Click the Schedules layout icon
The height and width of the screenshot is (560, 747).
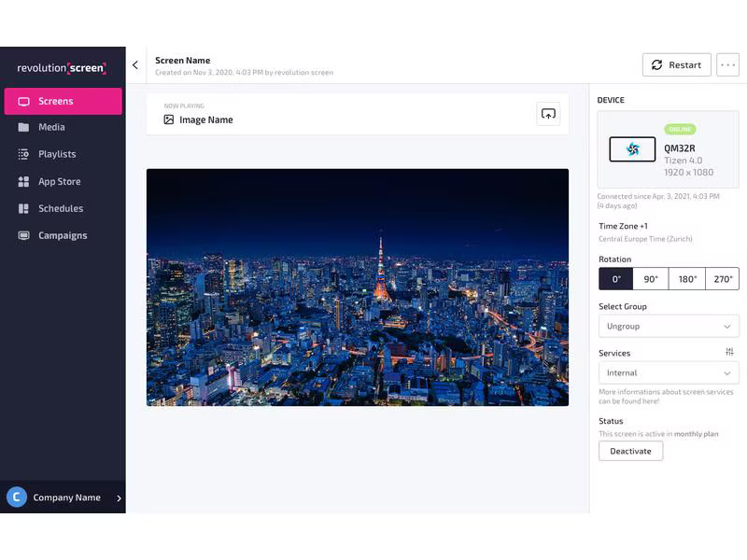[23, 208]
